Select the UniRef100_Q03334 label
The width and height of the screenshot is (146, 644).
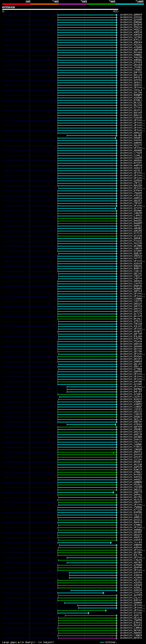pos(131,236)
